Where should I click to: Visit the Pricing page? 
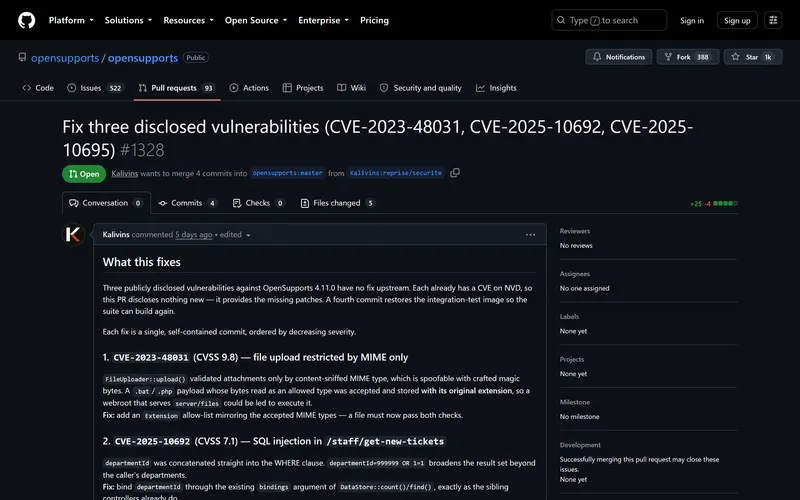374,20
